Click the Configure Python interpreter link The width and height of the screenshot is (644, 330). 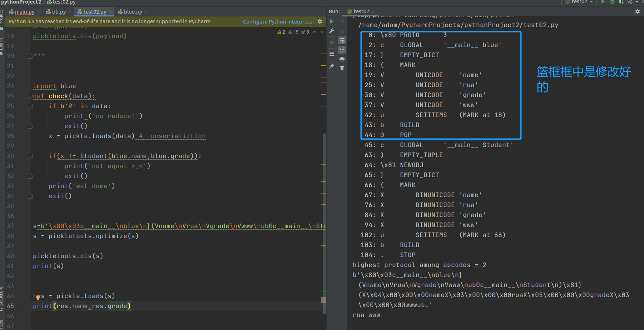coord(278,21)
